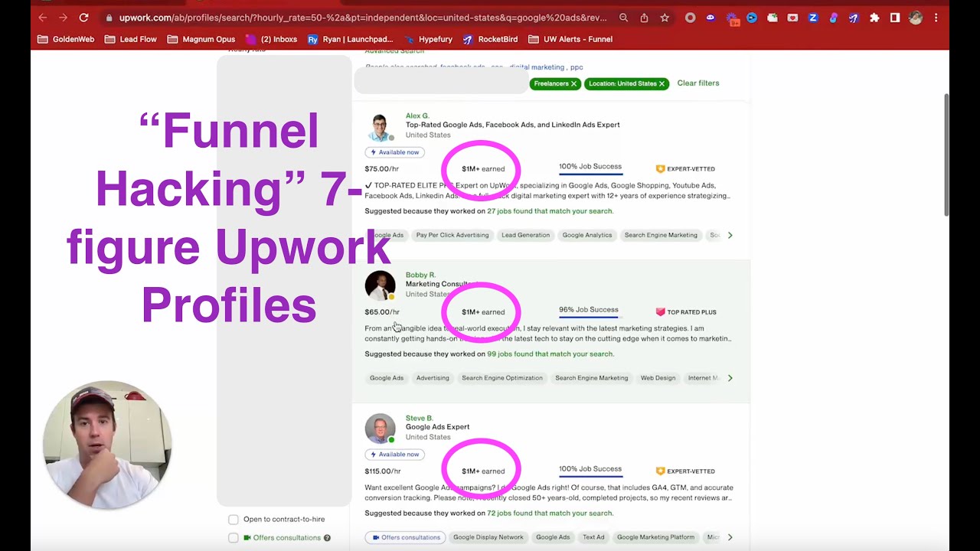Expand more skill tags on Alex G.'s card

pyautogui.click(x=730, y=235)
